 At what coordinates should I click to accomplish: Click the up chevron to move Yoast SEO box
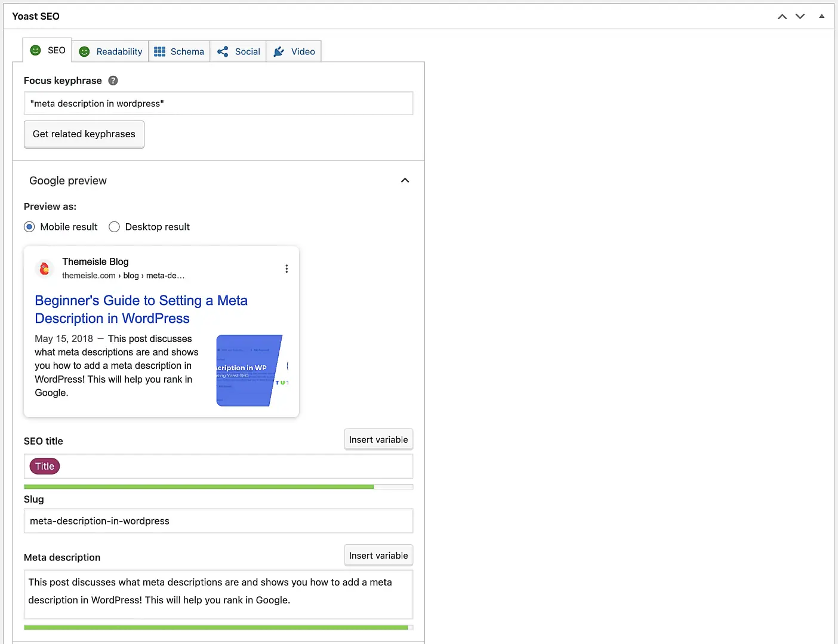pyautogui.click(x=782, y=17)
